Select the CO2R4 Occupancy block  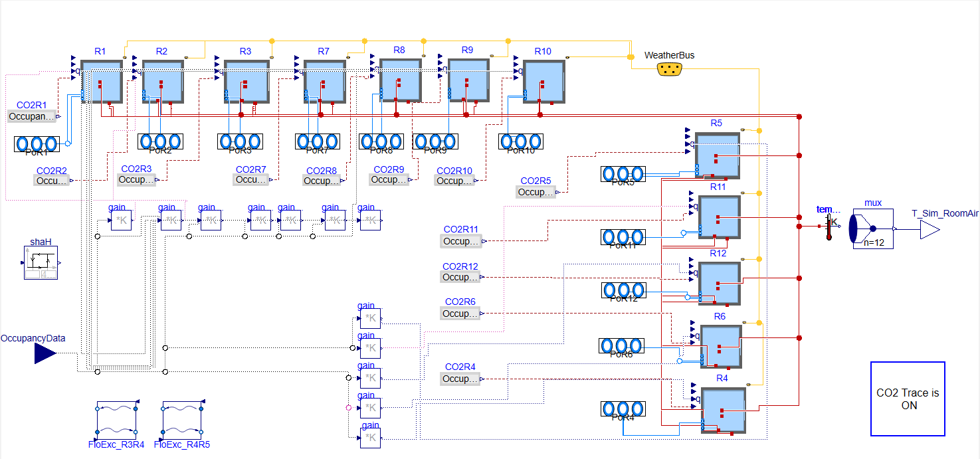click(x=460, y=379)
